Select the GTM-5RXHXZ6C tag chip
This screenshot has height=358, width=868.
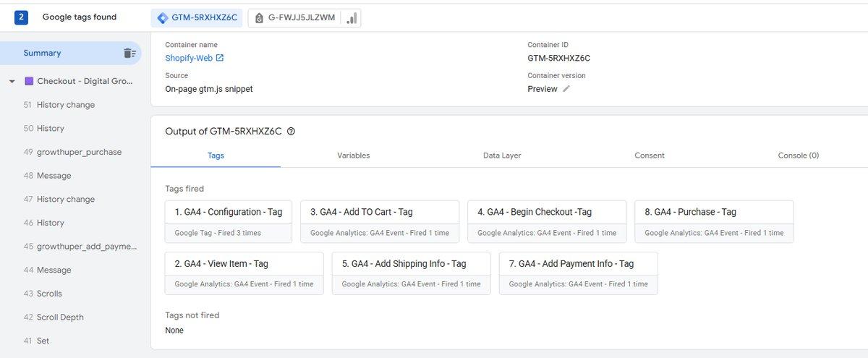[x=197, y=18]
